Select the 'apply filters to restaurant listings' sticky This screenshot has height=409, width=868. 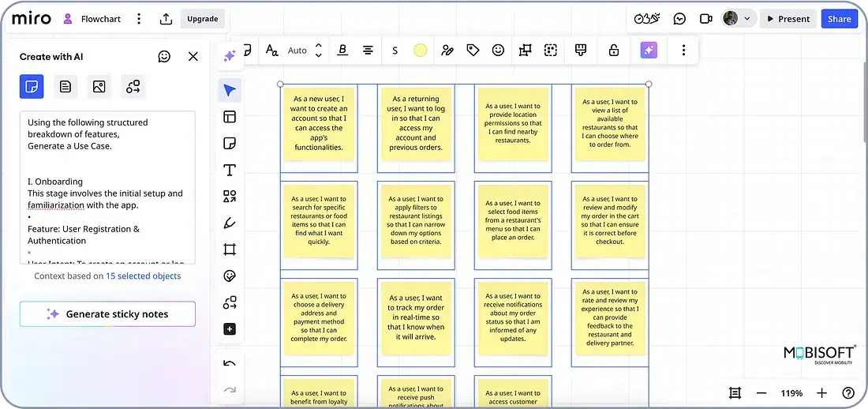(x=416, y=220)
